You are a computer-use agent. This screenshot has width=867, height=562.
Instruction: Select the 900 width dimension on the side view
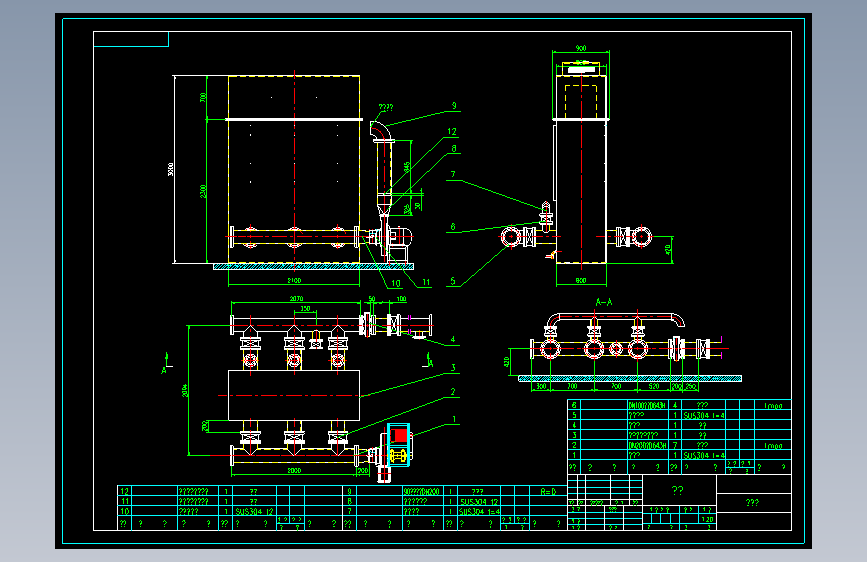(x=581, y=48)
